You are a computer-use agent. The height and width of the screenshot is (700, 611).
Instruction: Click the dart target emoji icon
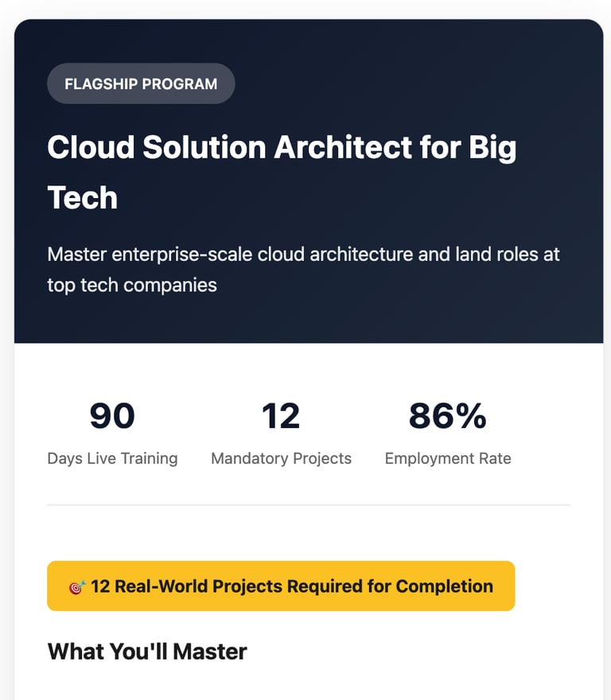point(77,587)
